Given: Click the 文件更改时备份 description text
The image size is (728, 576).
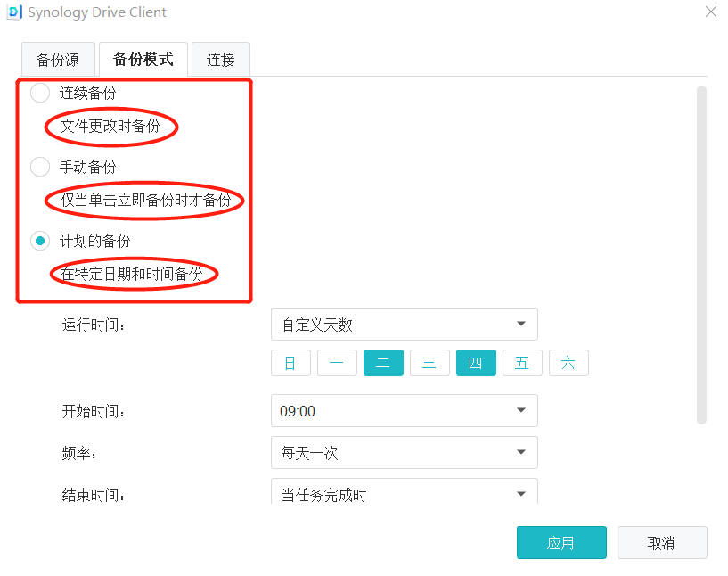Looking at the screenshot, I should pyautogui.click(x=110, y=126).
